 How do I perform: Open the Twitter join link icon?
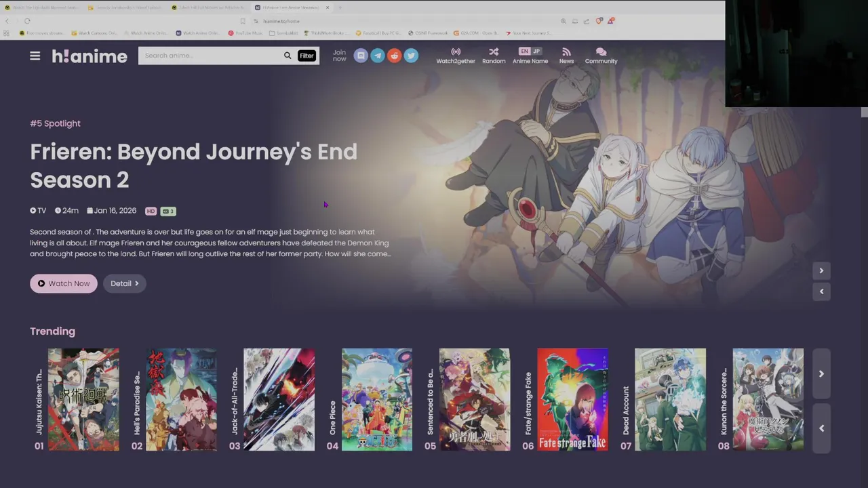(x=411, y=56)
